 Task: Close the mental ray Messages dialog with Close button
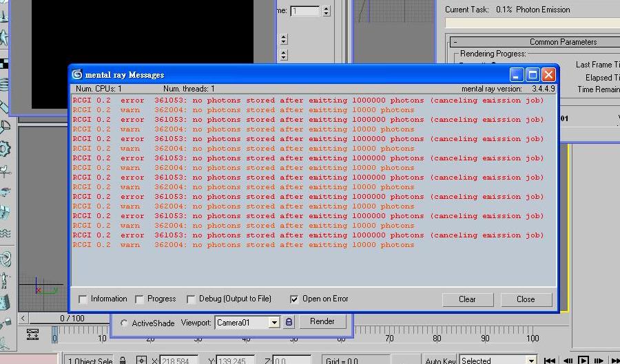pos(526,299)
